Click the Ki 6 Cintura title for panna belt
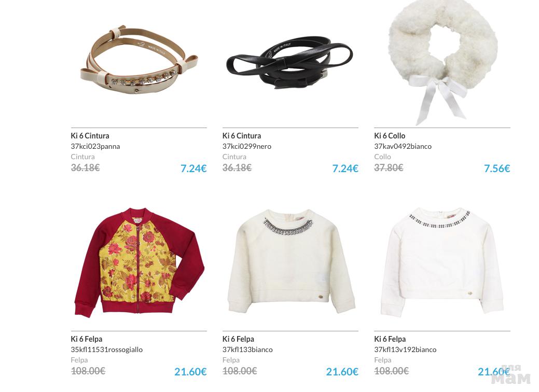This screenshot has width=539, height=392. pyautogui.click(x=90, y=136)
